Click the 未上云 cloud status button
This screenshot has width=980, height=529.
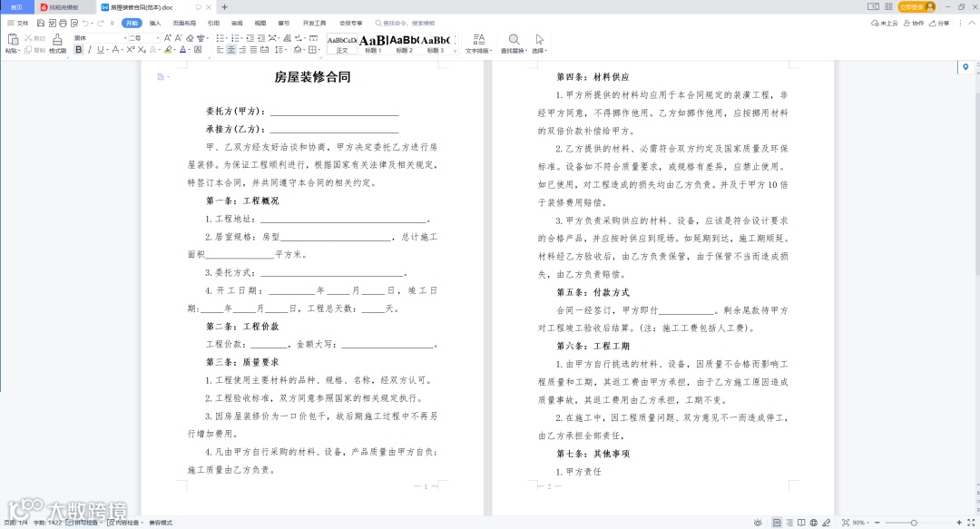click(885, 23)
